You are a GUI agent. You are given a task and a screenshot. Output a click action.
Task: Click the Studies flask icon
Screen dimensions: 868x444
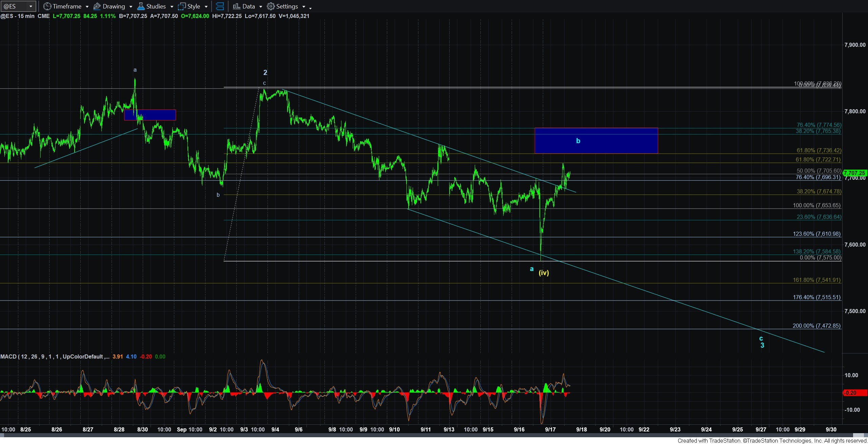click(x=141, y=6)
